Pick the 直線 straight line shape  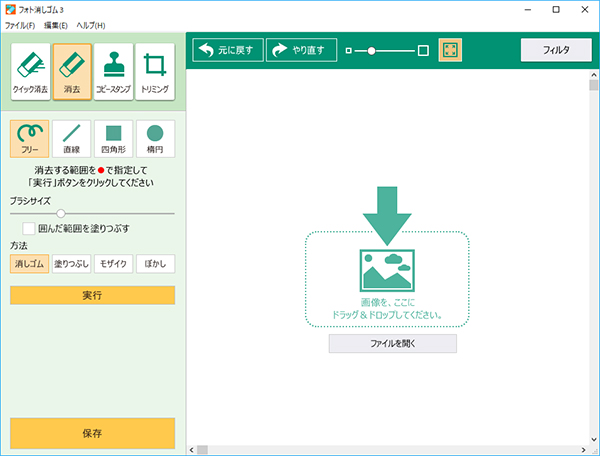72,139
